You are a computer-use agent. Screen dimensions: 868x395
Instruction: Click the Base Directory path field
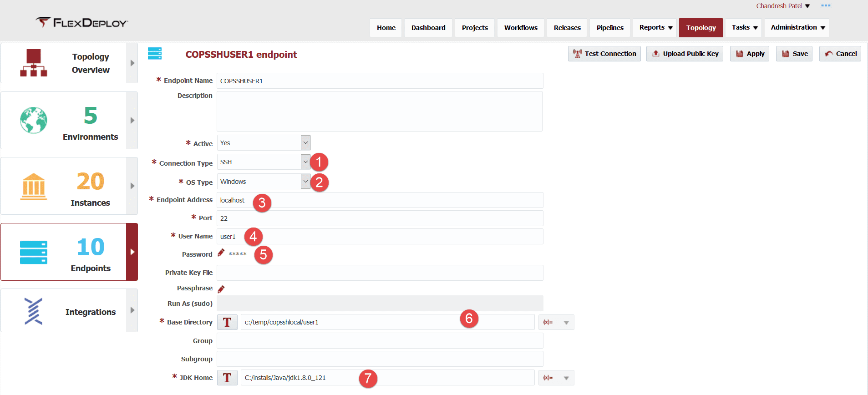388,322
